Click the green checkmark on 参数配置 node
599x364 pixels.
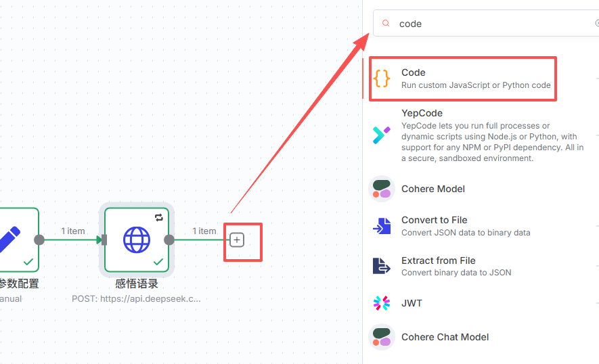28,262
